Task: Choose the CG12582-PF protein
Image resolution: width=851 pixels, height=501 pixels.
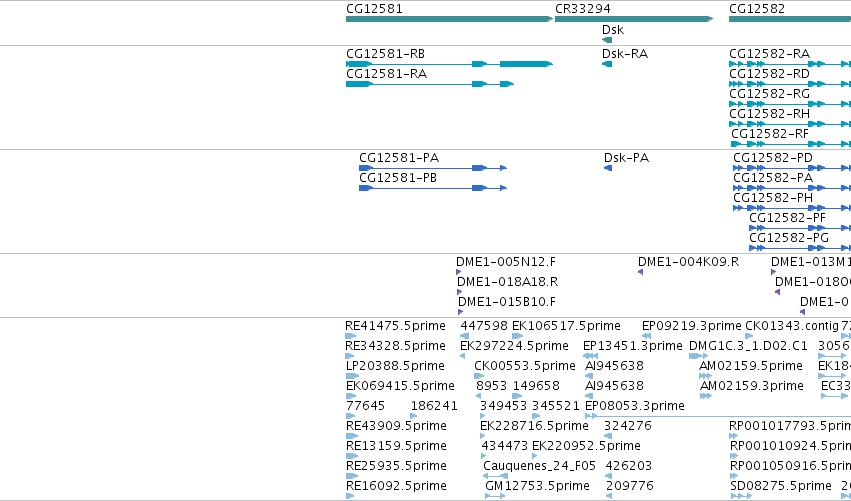Action: pos(788,218)
